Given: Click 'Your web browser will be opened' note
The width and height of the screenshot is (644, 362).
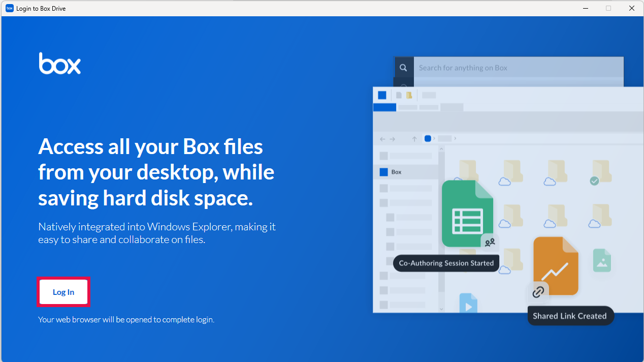Looking at the screenshot, I should coord(126,320).
